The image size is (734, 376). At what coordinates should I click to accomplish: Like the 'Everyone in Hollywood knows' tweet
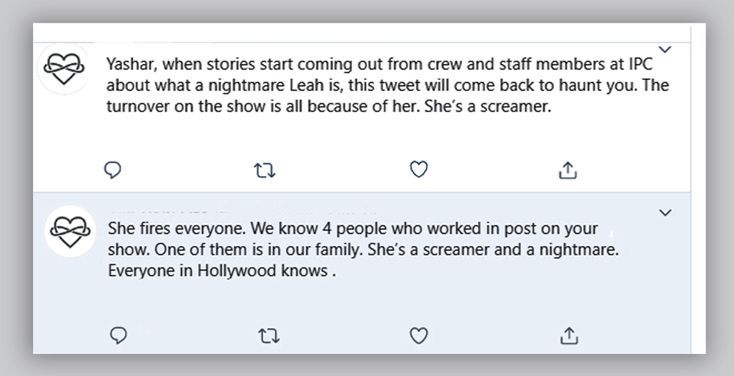tap(418, 335)
